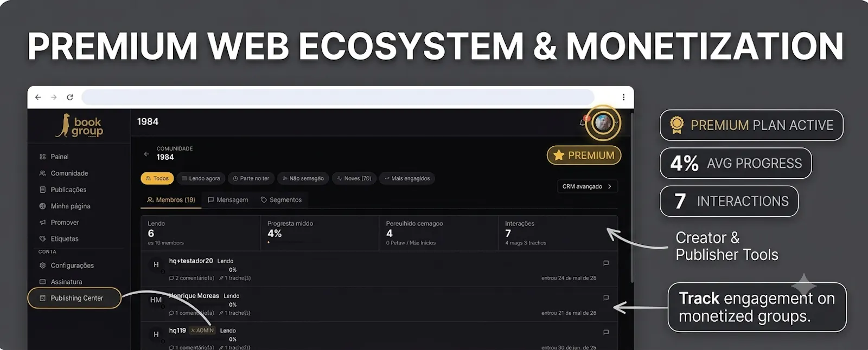The width and height of the screenshot is (868, 350).
Task: Select the Não semsgão filter chip
Action: tap(303, 178)
